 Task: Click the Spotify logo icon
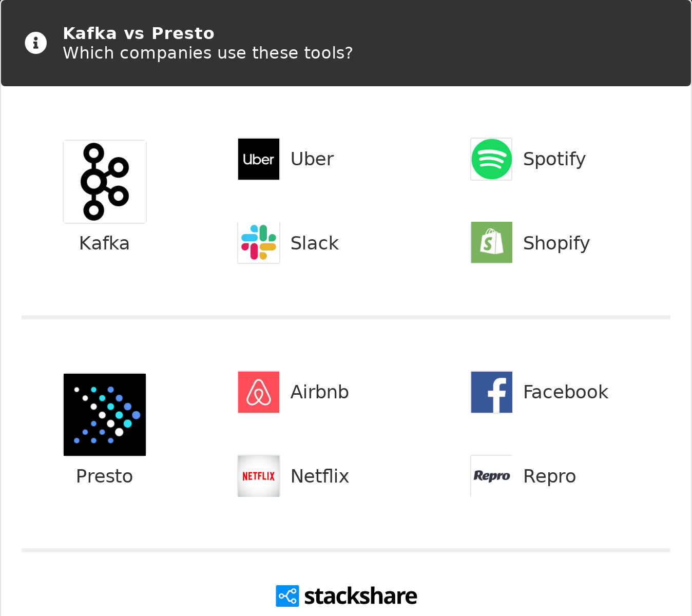tap(491, 159)
